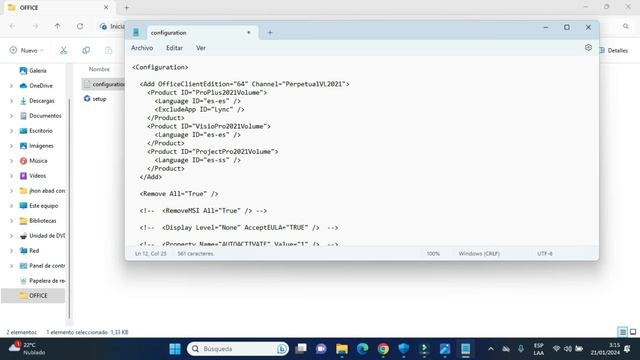The image size is (640, 360).
Task: Open the blue shield security taskbar icon
Action: tap(403, 349)
